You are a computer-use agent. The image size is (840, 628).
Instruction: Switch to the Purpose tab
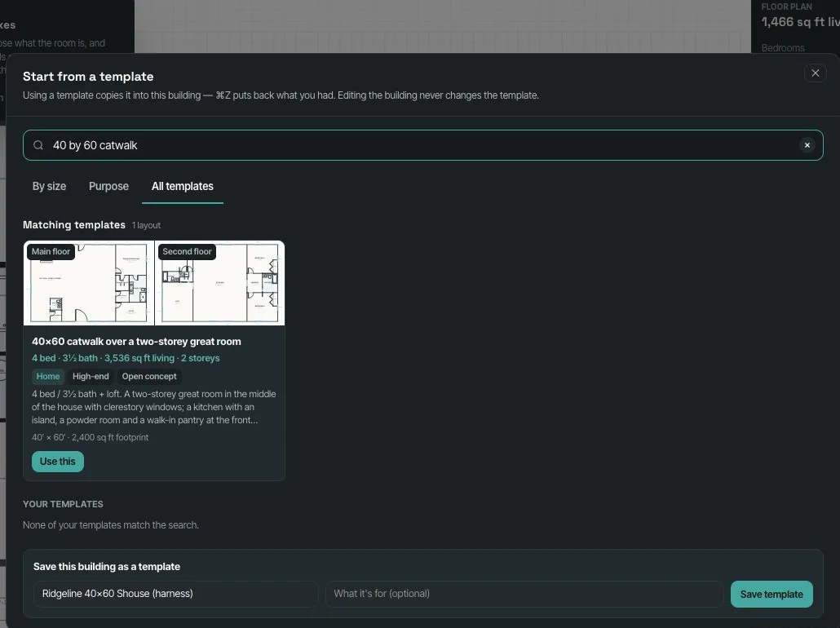click(108, 186)
